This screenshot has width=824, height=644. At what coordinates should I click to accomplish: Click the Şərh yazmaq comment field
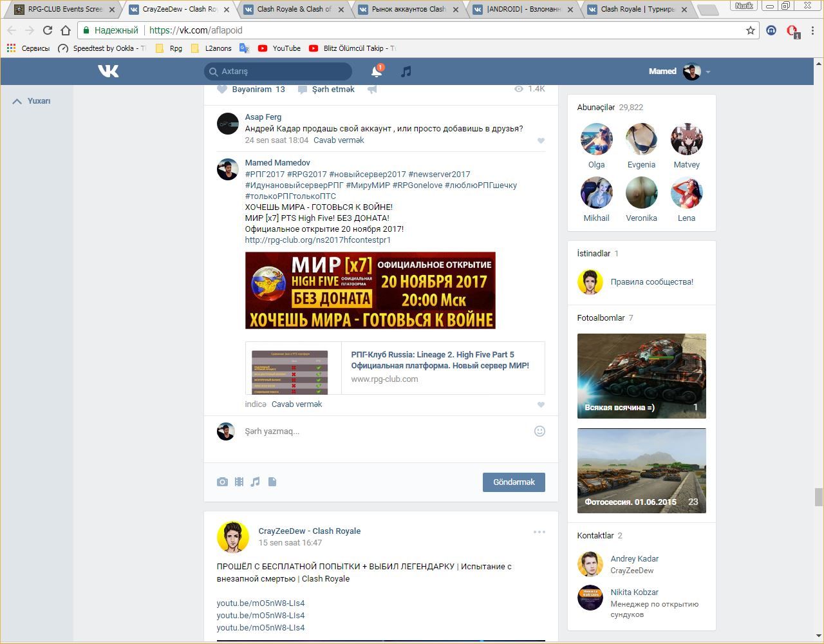pos(386,431)
